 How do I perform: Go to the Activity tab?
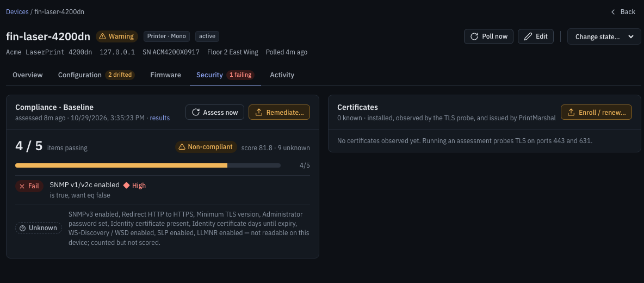pos(282,75)
